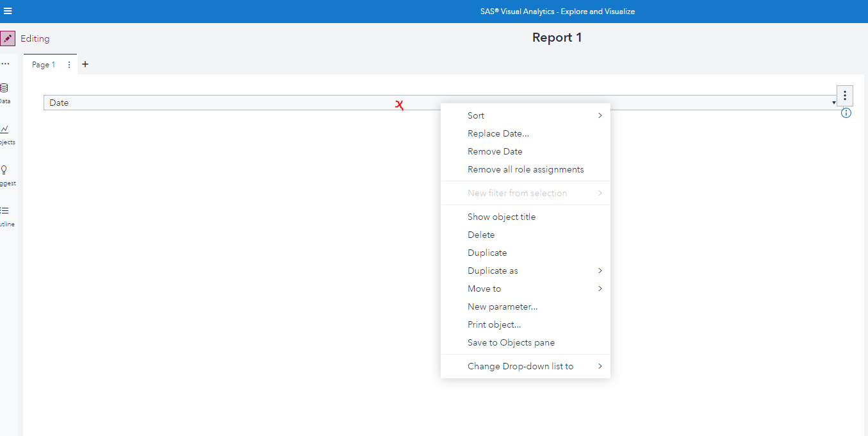The width and height of the screenshot is (868, 436).
Task: Click Save to Objects pane
Action: coord(512,342)
